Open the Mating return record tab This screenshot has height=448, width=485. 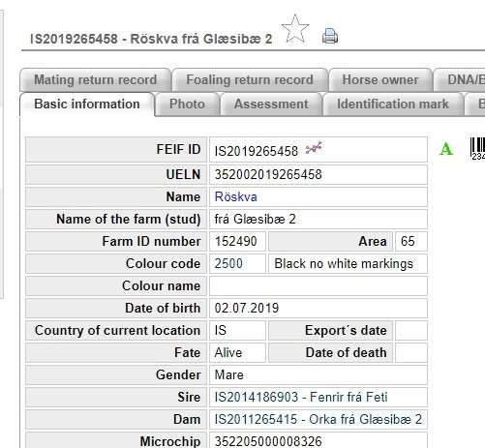pos(96,80)
